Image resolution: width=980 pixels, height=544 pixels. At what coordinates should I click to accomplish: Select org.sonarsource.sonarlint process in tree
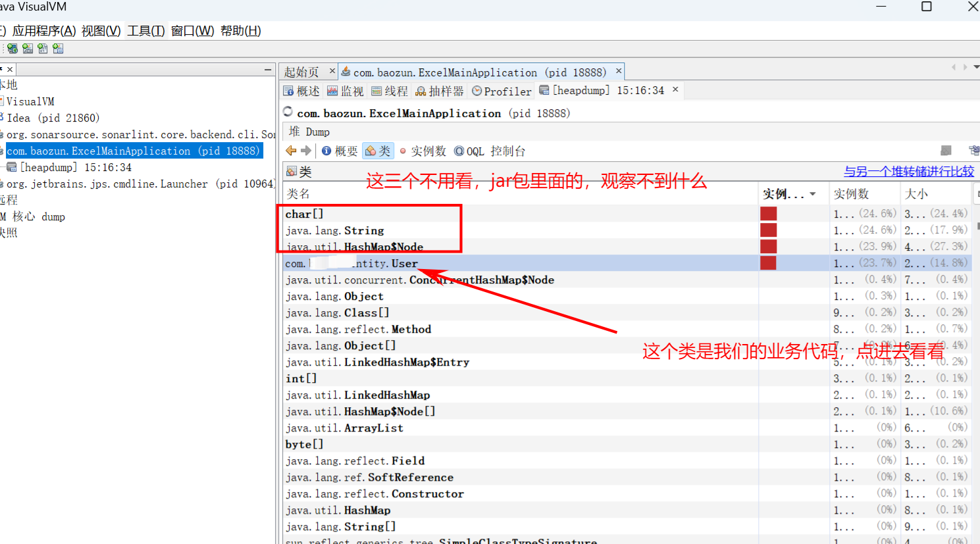pos(141,134)
